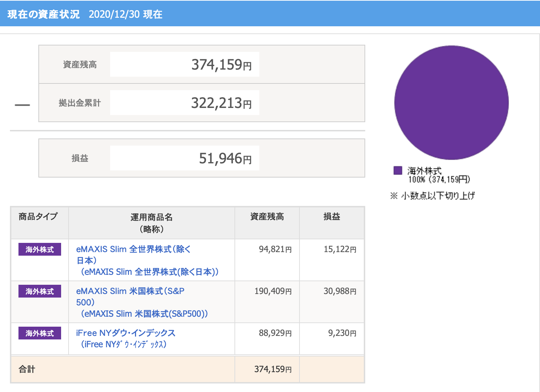Image resolution: width=540 pixels, height=392 pixels.
Task: Click the legend text 100% (374,159円)
Action: pyautogui.click(x=439, y=179)
